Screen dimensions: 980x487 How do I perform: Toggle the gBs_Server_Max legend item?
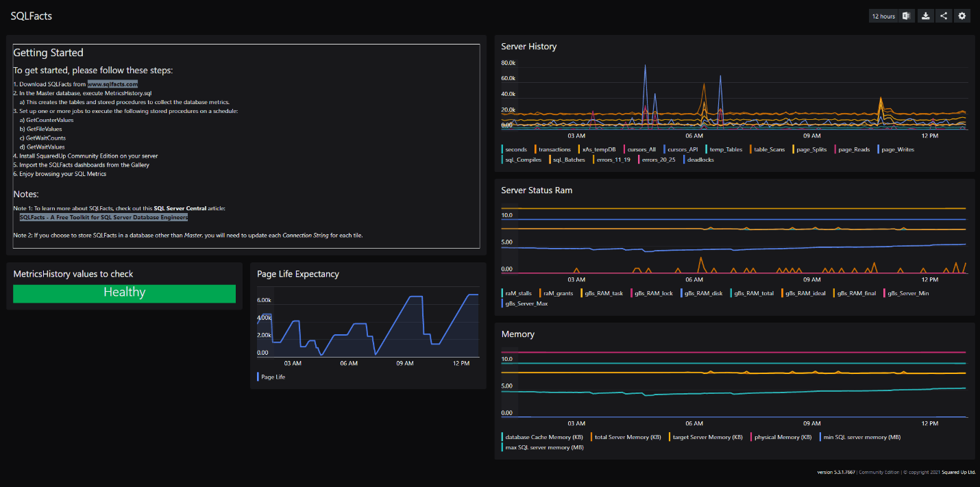point(526,303)
